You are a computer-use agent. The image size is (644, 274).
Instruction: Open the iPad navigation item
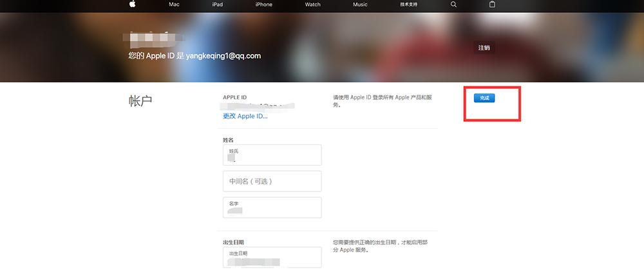[x=218, y=5]
